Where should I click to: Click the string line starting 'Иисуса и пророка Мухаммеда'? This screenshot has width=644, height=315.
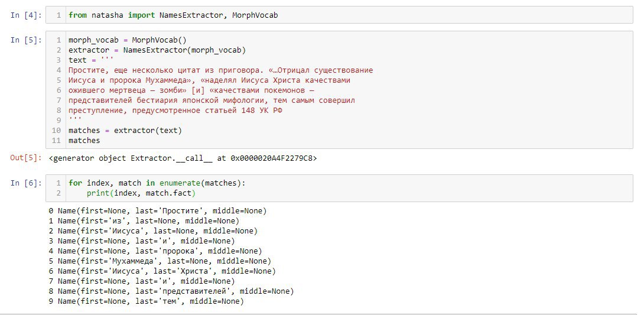209,80
